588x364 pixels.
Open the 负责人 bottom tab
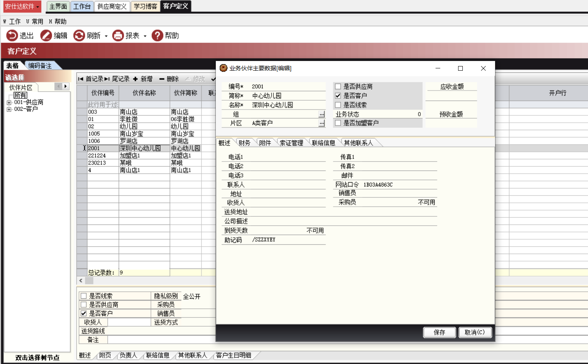pos(128,355)
